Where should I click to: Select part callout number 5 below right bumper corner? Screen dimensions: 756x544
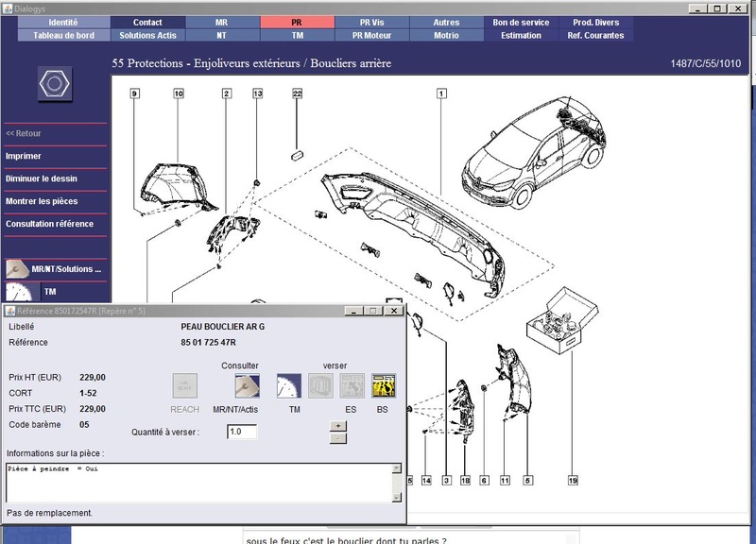pyautogui.click(x=528, y=481)
